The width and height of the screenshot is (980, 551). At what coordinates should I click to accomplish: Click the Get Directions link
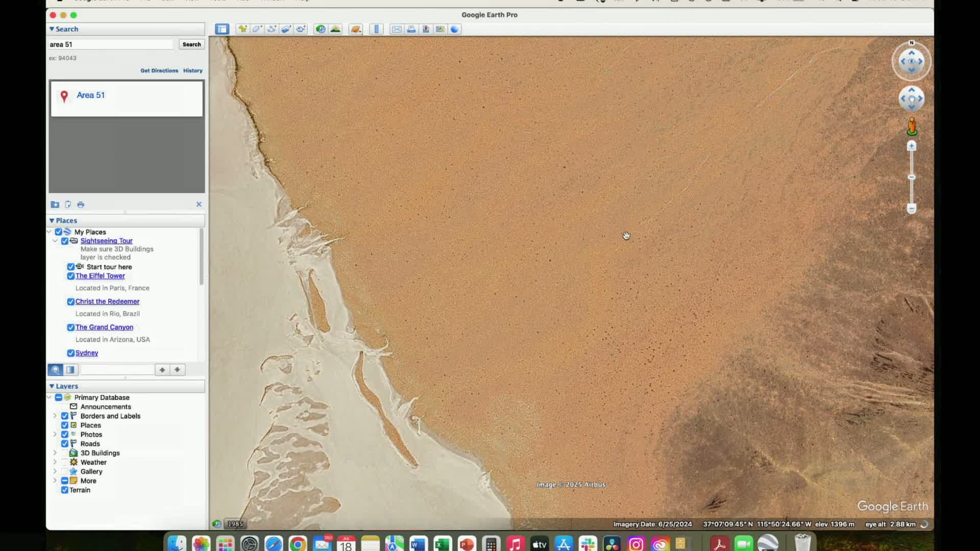tap(159, 70)
